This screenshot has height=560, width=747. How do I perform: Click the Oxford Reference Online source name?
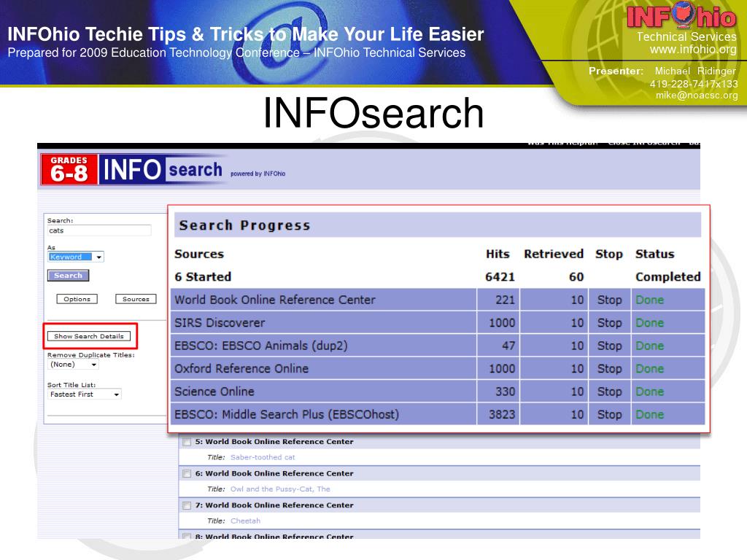[x=241, y=368]
